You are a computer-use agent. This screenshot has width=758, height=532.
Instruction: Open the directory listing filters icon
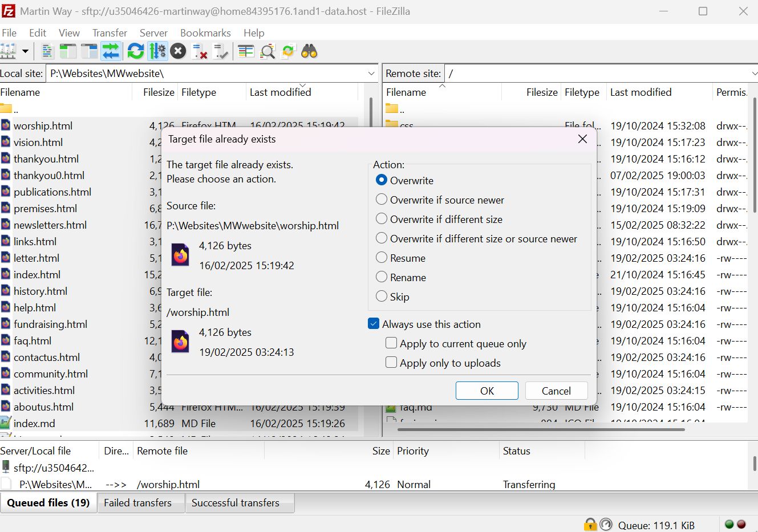[x=246, y=51]
